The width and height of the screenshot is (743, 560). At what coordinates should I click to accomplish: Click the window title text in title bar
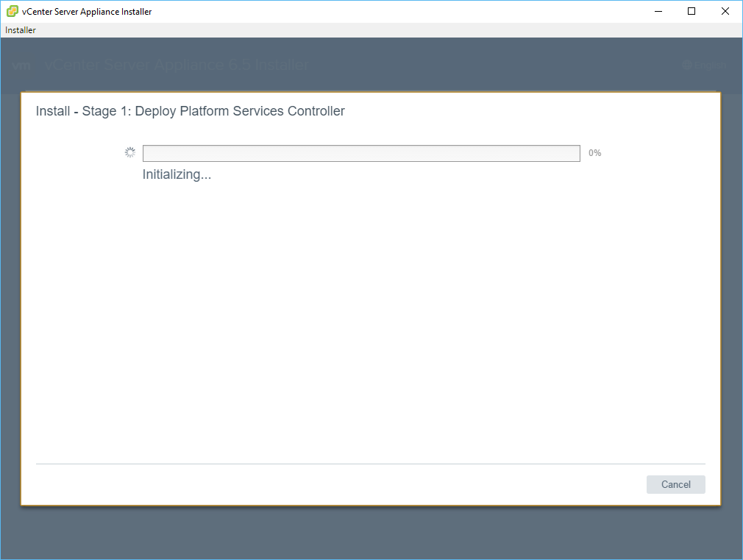tap(87, 12)
